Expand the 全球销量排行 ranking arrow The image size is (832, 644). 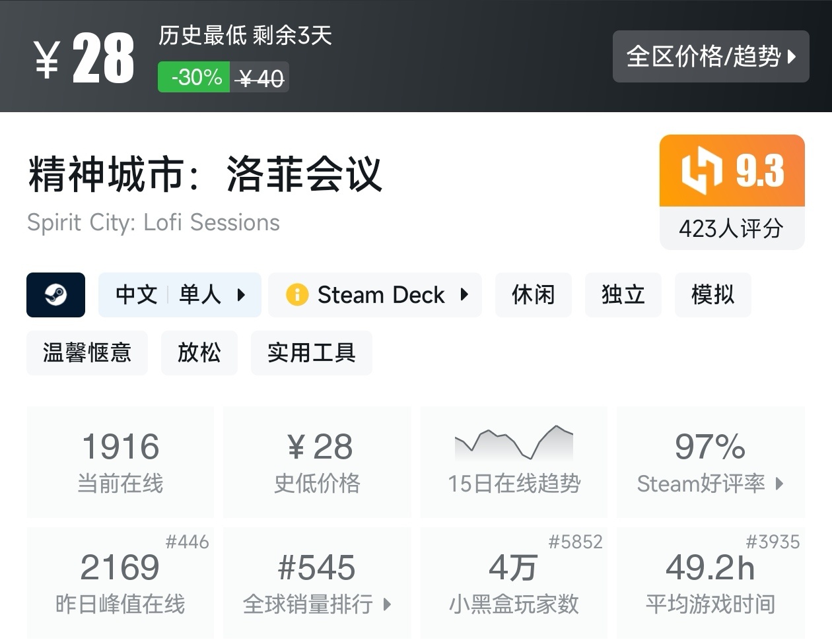388,604
